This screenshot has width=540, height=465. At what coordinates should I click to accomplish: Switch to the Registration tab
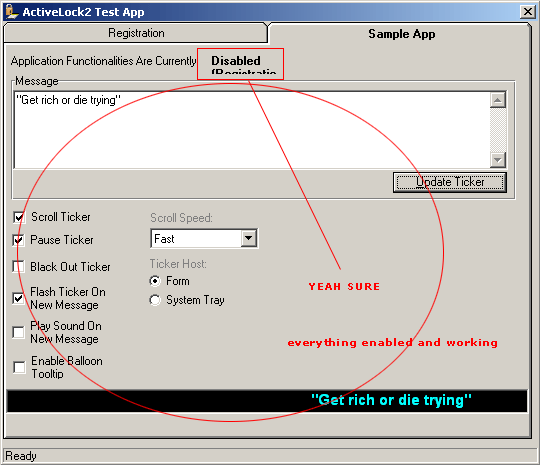click(136, 33)
